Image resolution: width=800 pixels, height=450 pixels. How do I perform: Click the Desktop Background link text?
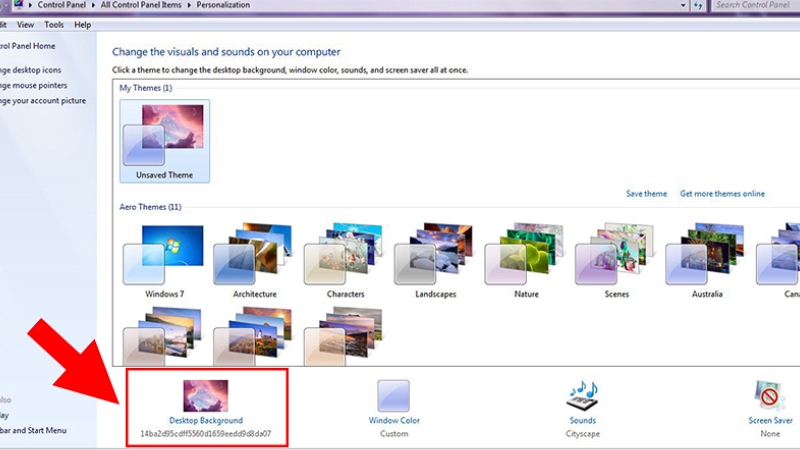(206, 420)
